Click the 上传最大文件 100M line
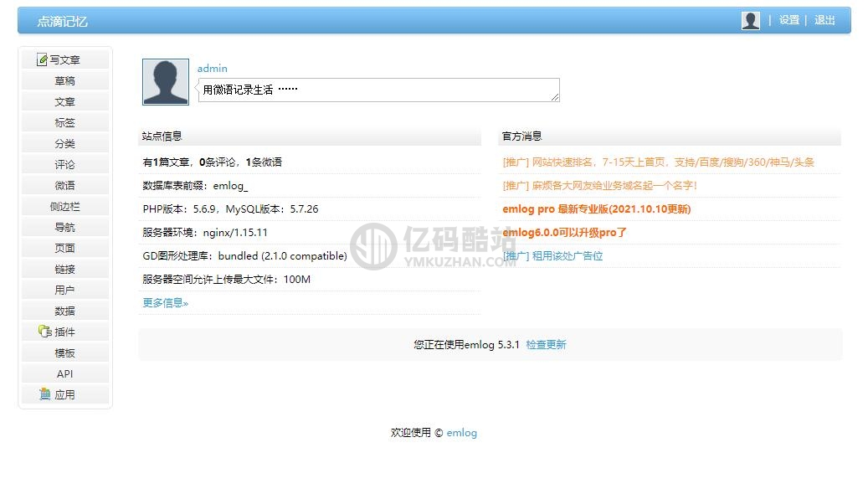This screenshot has width=868, height=494. coord(226,279)
